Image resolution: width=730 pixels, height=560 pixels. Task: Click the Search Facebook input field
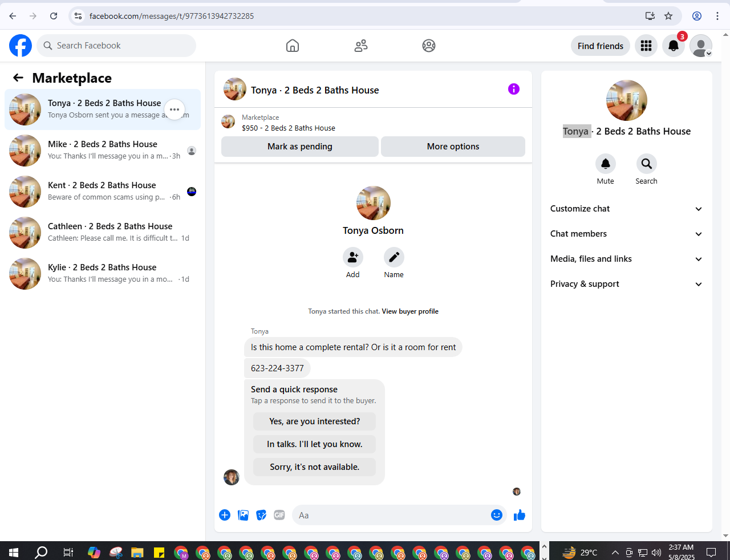tap(116, 46)
